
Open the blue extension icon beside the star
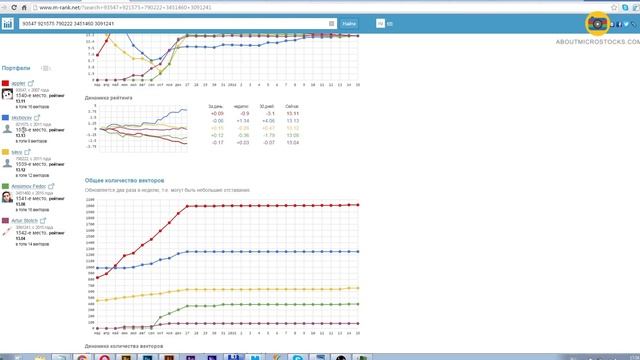point(625,7)
